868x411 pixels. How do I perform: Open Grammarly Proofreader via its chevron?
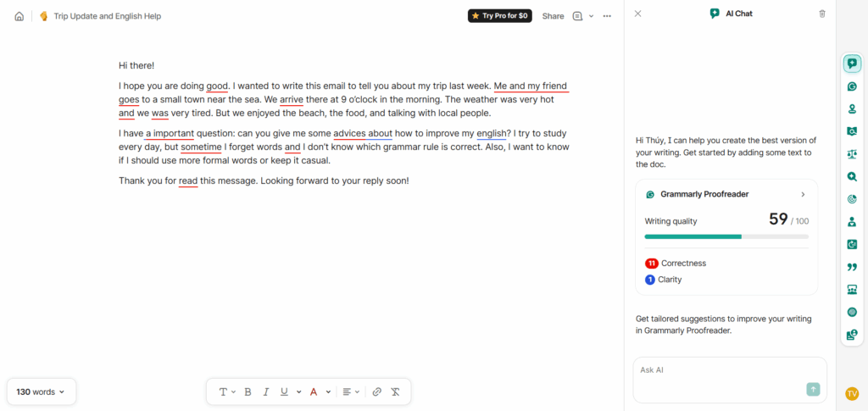pyautogui.click(x=803, y=195)
